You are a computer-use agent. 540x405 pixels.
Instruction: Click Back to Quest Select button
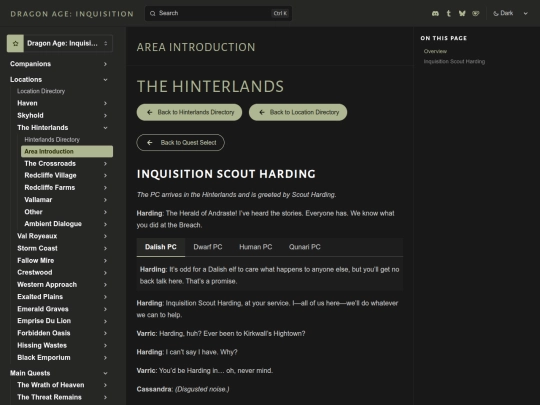[x=180, y=143]
